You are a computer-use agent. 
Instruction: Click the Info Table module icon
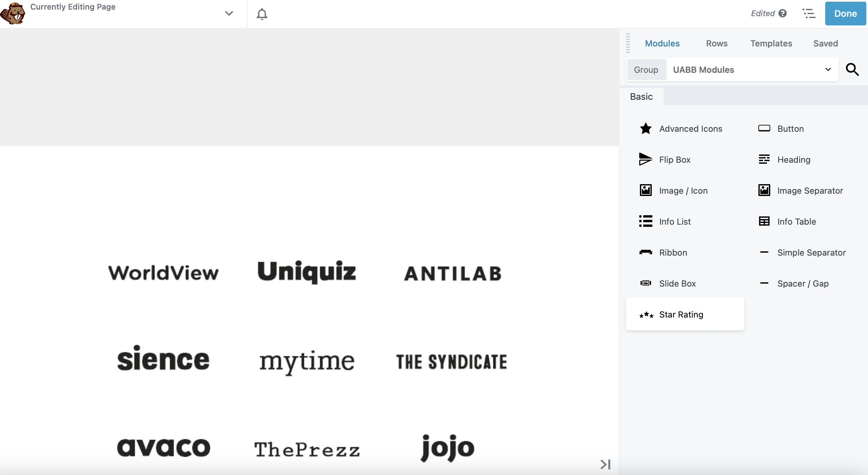[764, 221]
